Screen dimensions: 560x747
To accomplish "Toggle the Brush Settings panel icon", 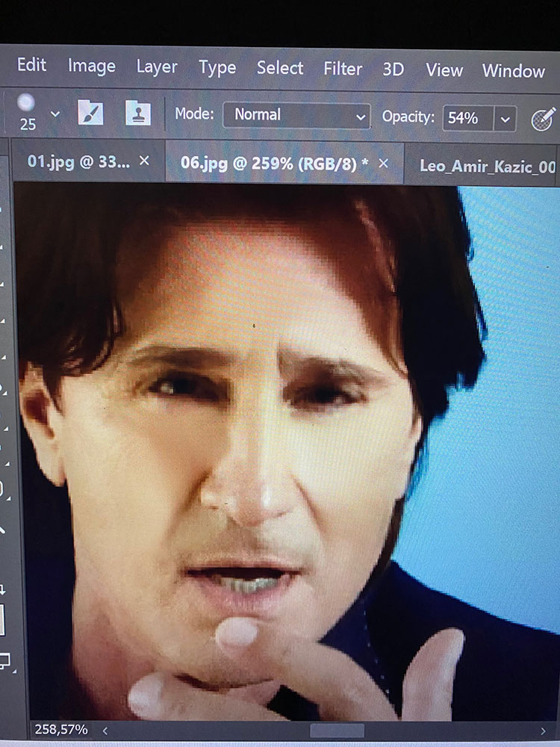I will (x=90, y=114).
